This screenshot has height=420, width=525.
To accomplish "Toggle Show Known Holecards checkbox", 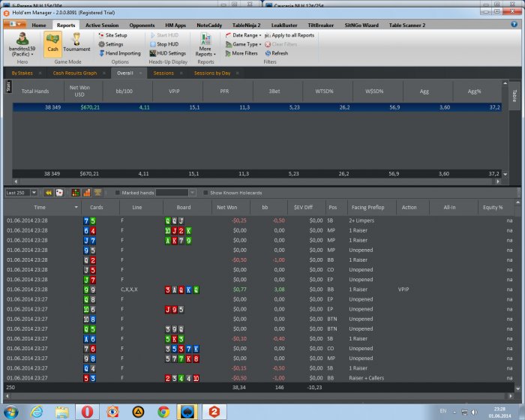I will (205, 193).
